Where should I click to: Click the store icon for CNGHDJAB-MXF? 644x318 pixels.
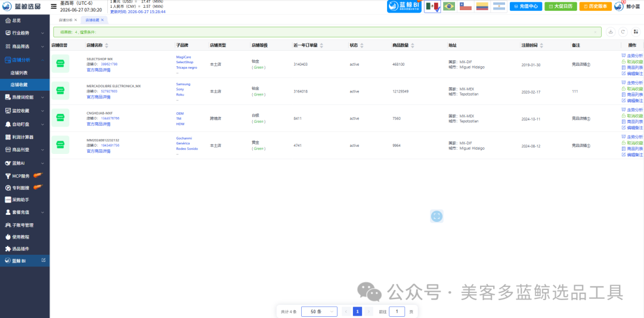60,118
